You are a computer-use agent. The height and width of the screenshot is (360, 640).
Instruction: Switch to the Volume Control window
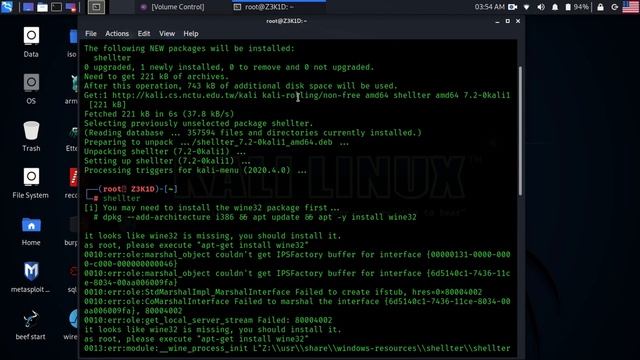pos(172,7)
